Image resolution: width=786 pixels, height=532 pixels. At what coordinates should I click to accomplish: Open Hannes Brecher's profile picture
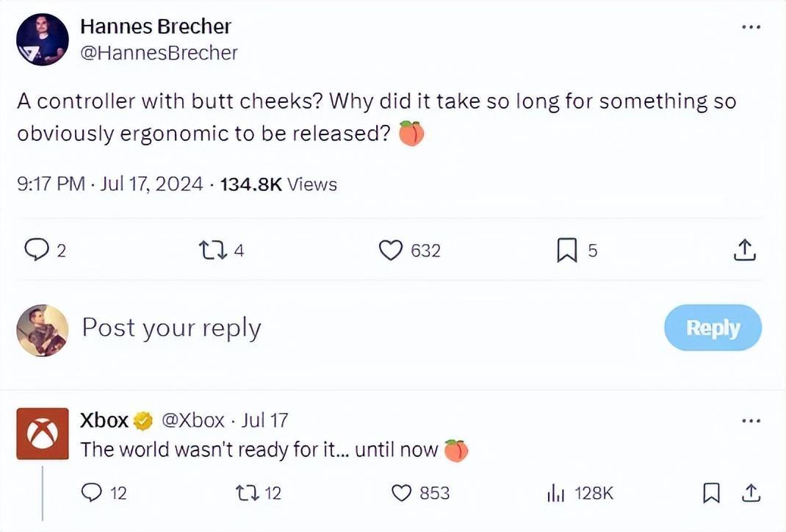point(42,40)
